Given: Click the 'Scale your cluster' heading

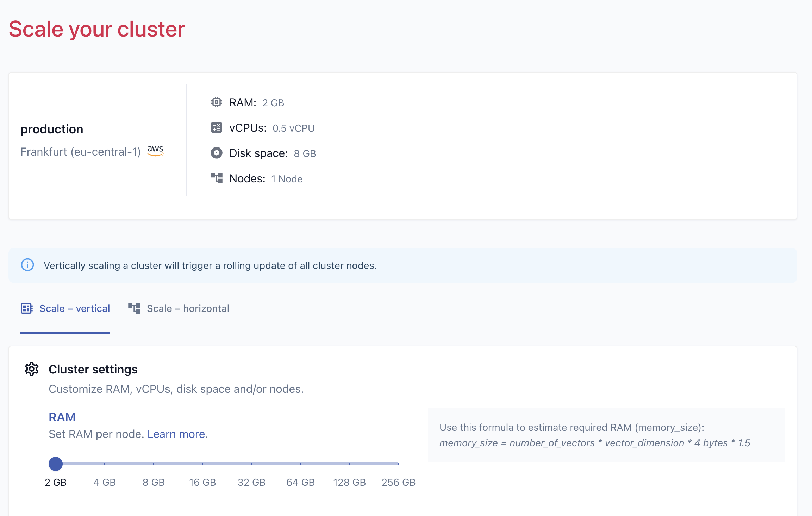Looking at the screenshot, I should click(96, 29).
